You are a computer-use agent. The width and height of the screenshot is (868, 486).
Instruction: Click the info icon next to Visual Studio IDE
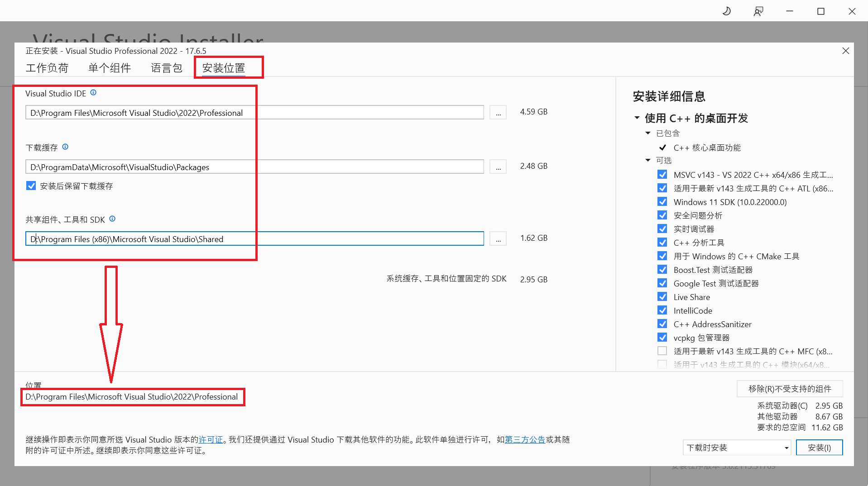[x=93, y=92]
